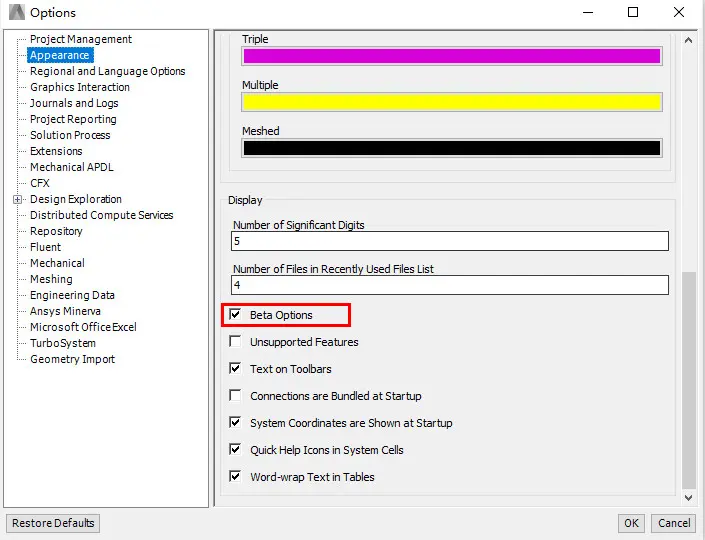Enable Connections are Bundled at Startup
705x540 pixels.
click(x=235, y=396)
